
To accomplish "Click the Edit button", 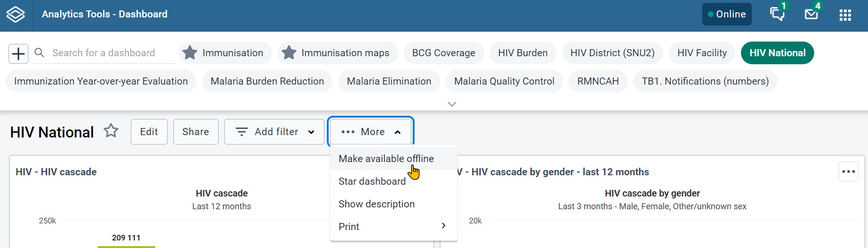I will point(149,132).
